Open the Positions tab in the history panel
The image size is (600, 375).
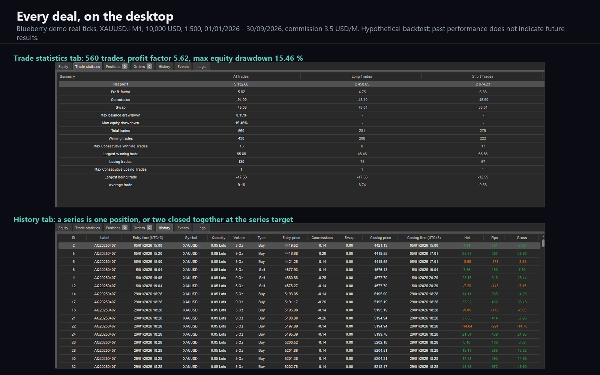[116, 228]
